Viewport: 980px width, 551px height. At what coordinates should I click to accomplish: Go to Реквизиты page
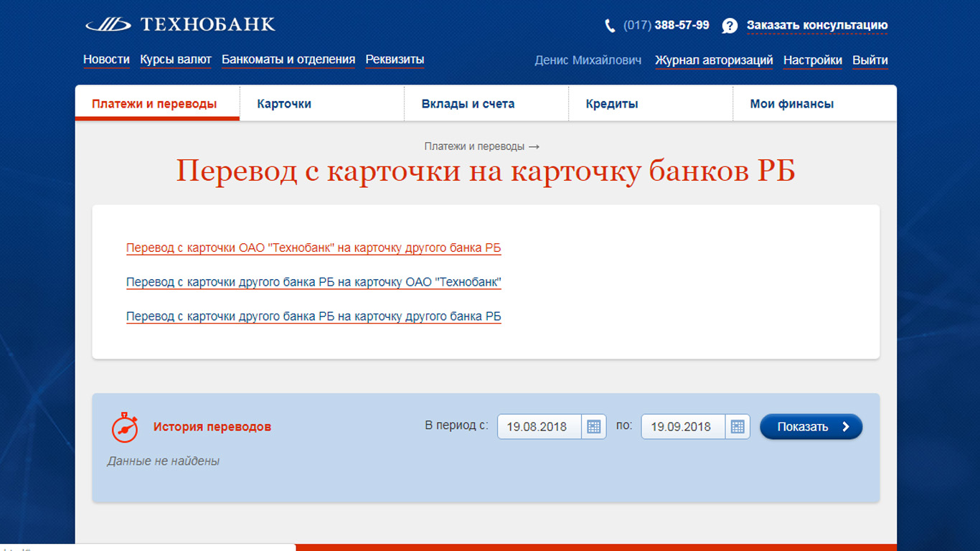[x=395, y=60]
